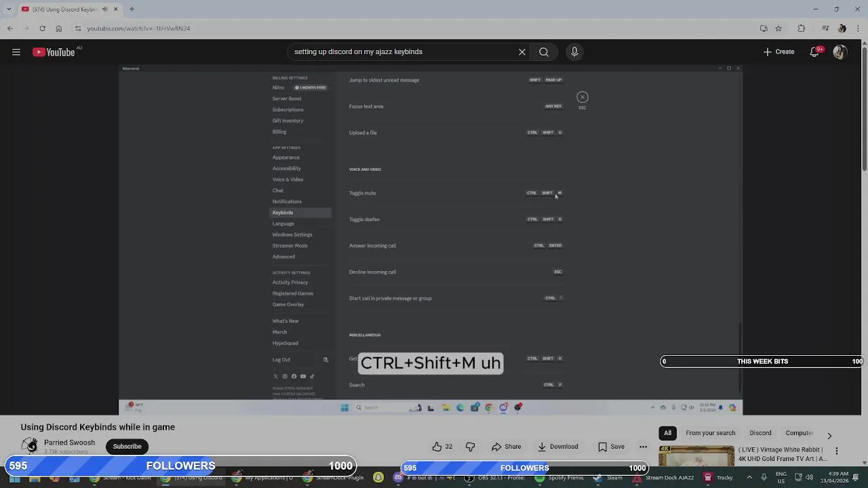
Task: Open Appearance in Discord settings
Action: coord(285,157)
